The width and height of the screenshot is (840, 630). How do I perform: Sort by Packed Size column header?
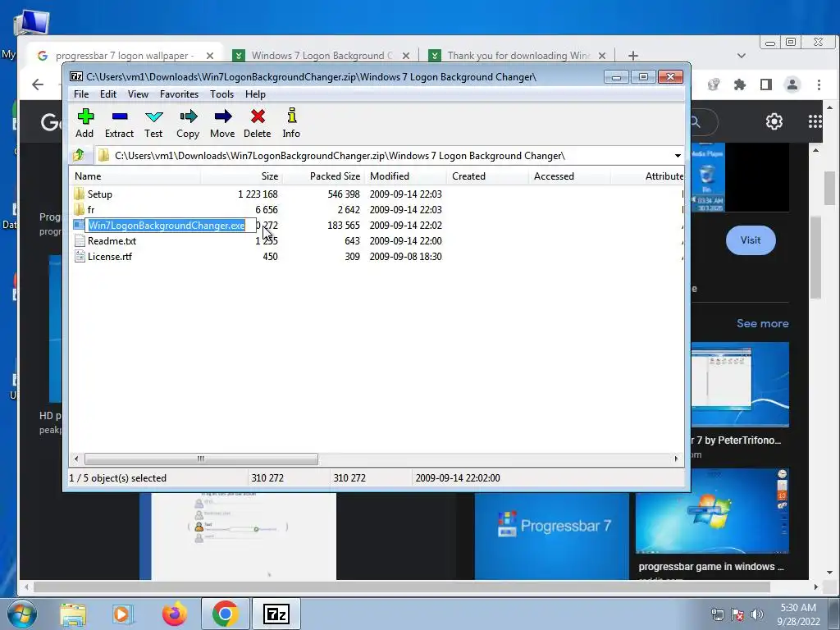[x=323, y=176]
